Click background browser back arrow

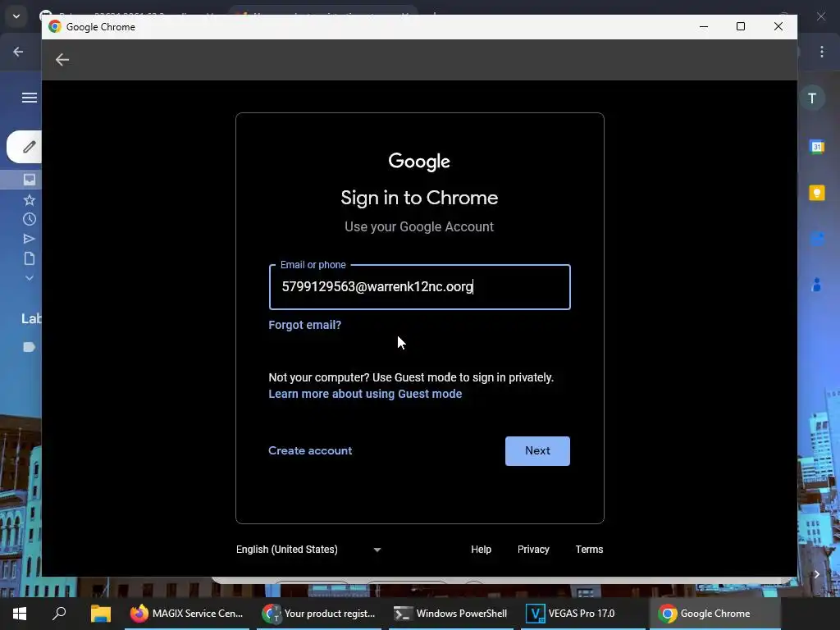coord(18,52)
